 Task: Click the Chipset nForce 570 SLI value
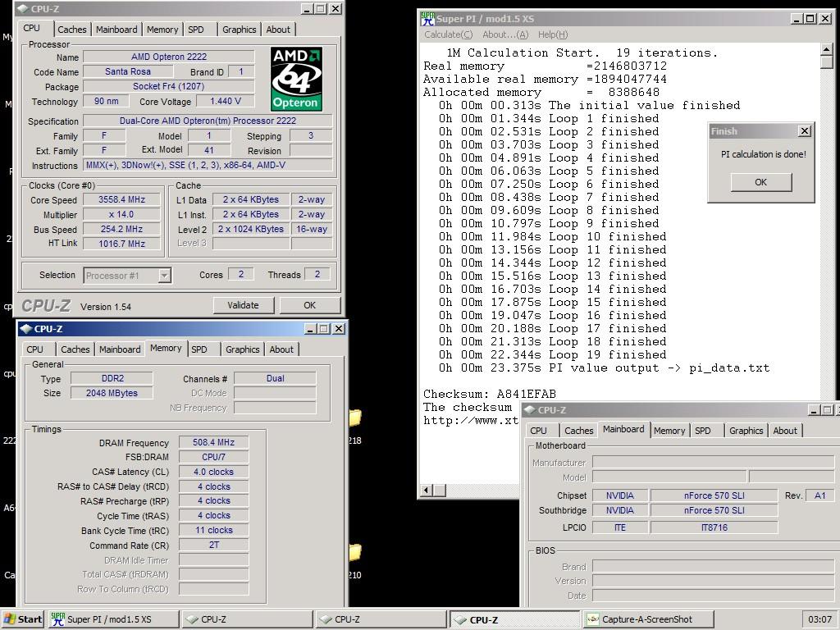click(714, 495)
